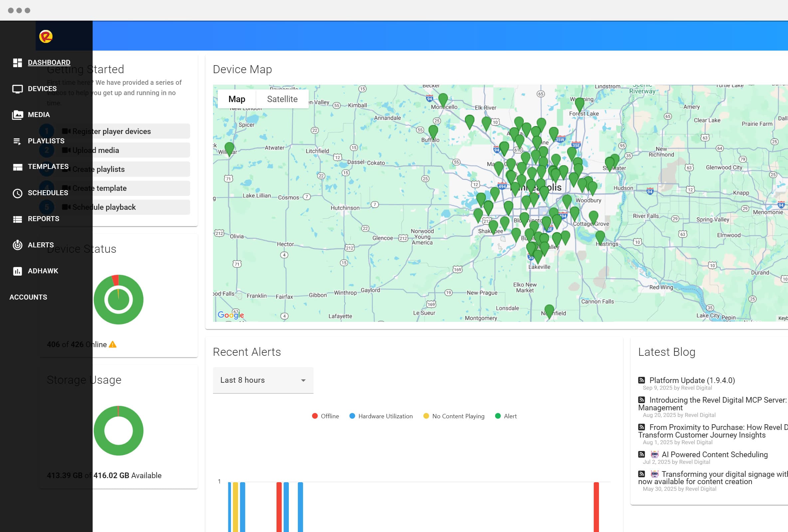Open Devices via monitor icon
Screen dimensions: 788x532
[x=17, y=89]
